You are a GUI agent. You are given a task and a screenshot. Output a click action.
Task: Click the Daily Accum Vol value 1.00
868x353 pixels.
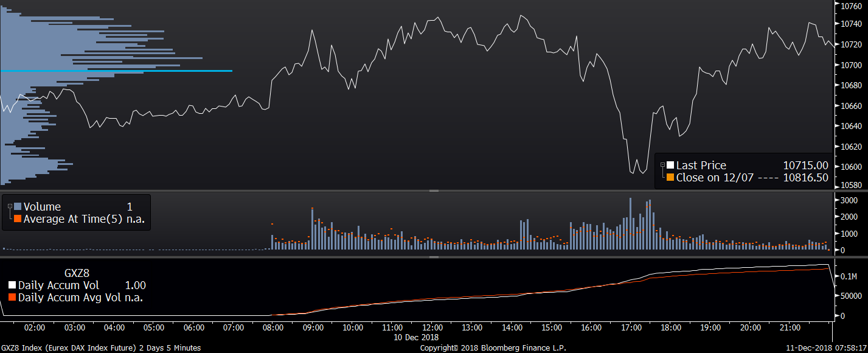(135, 285)
